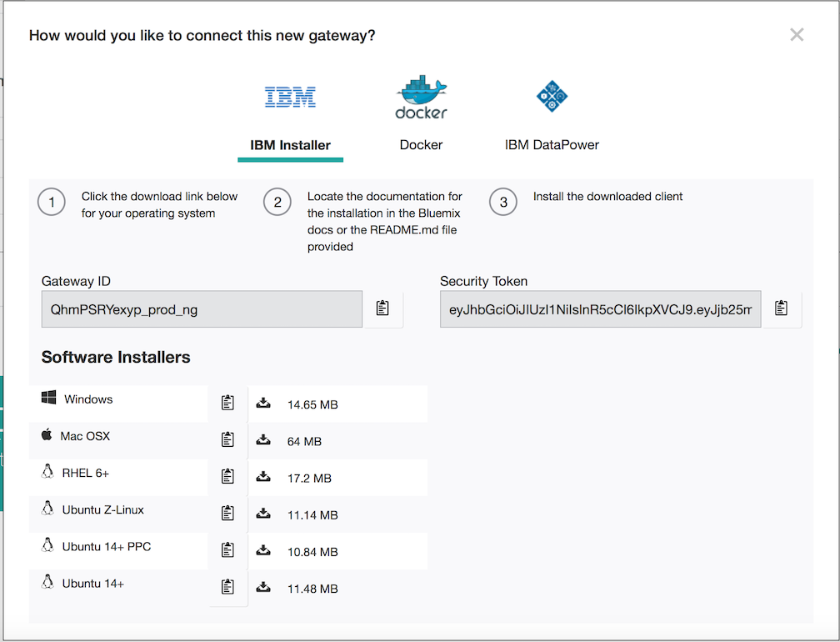This screenshot has height=642, width=840.
Task: Click the Ubuntu 14+ PPC row label
Action: (107, 547)
